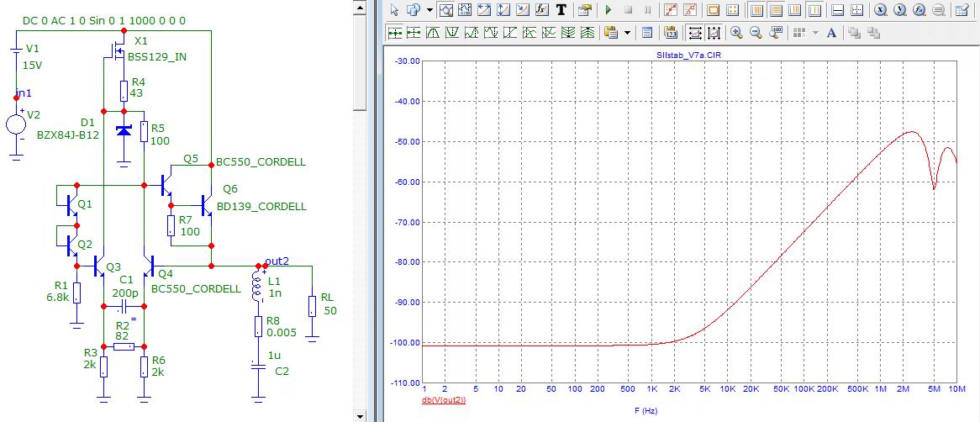Zoom in with the plus magnifier
Screen dimensions: 980x422
736,33
